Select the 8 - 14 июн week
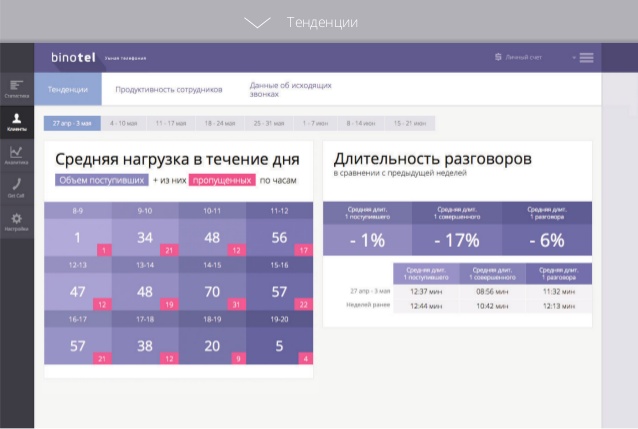 tap(361, 123)
